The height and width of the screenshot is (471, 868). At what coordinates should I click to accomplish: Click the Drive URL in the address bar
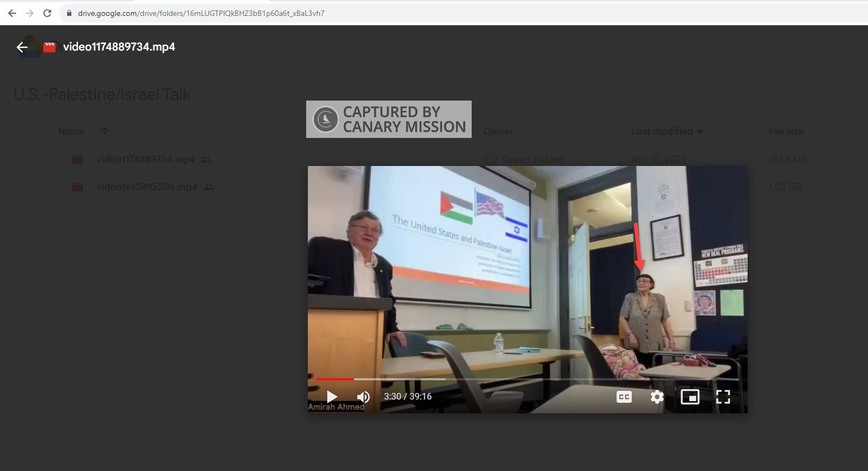pyautogui.click(x=201, y=13)
